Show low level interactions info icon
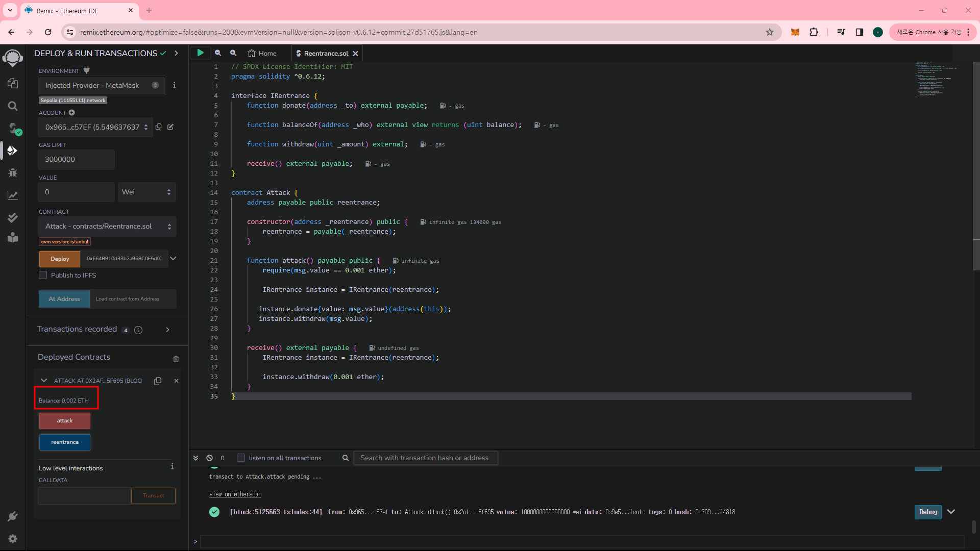The height and width of the screenshot is (551, 980). point(173,466)
